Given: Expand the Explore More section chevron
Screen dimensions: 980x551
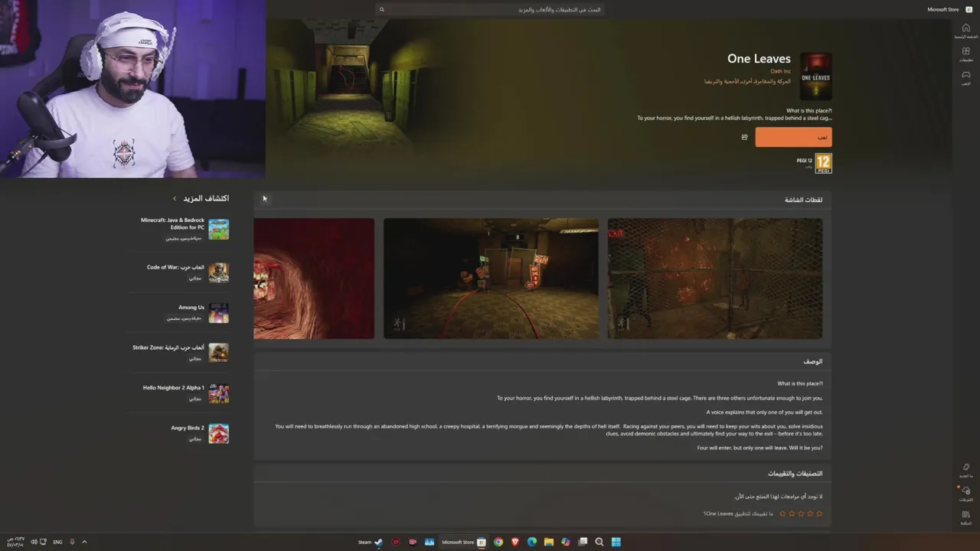Looking at the screenshot, I should pos(175,198).
